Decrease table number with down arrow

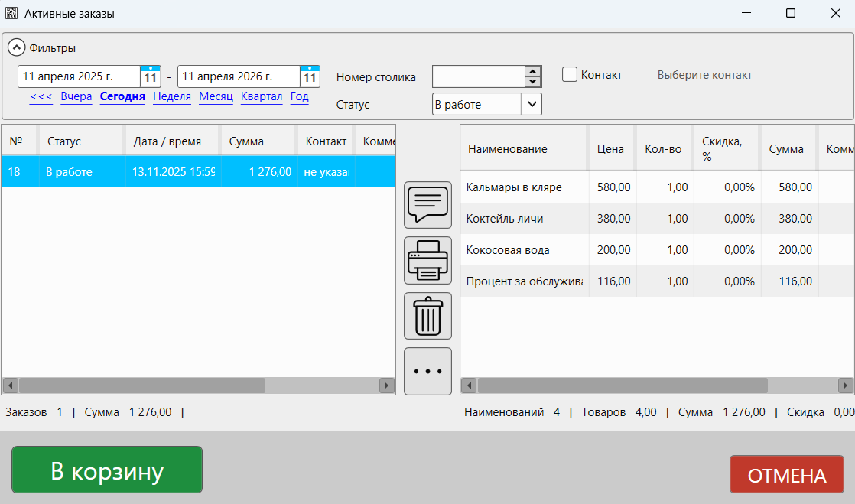point(532,82)
